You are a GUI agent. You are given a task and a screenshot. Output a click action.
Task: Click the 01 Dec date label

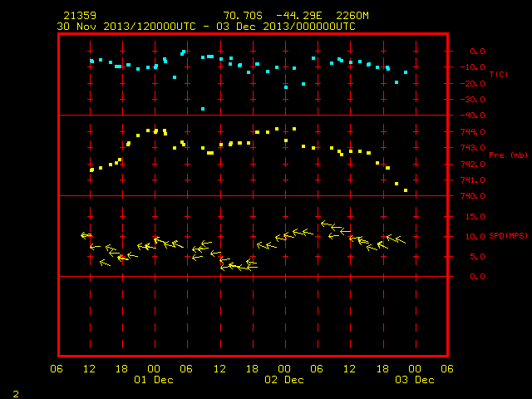tap(154, 380)
